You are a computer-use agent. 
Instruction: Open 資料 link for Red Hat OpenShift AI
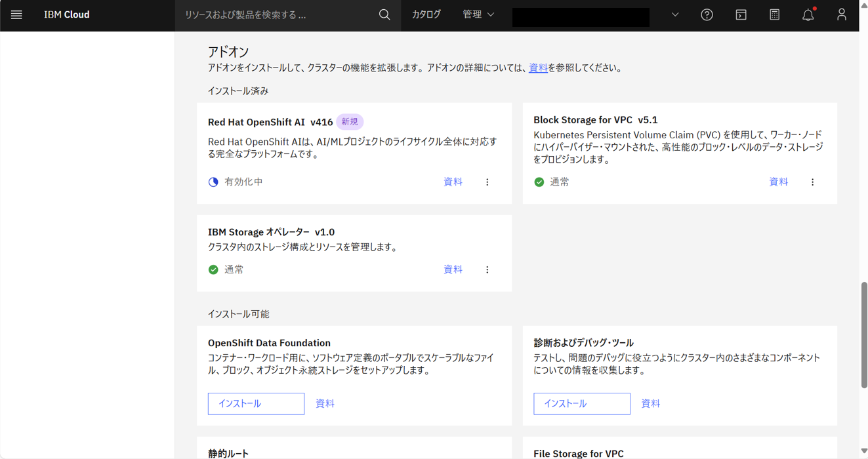tap(453, 182)
